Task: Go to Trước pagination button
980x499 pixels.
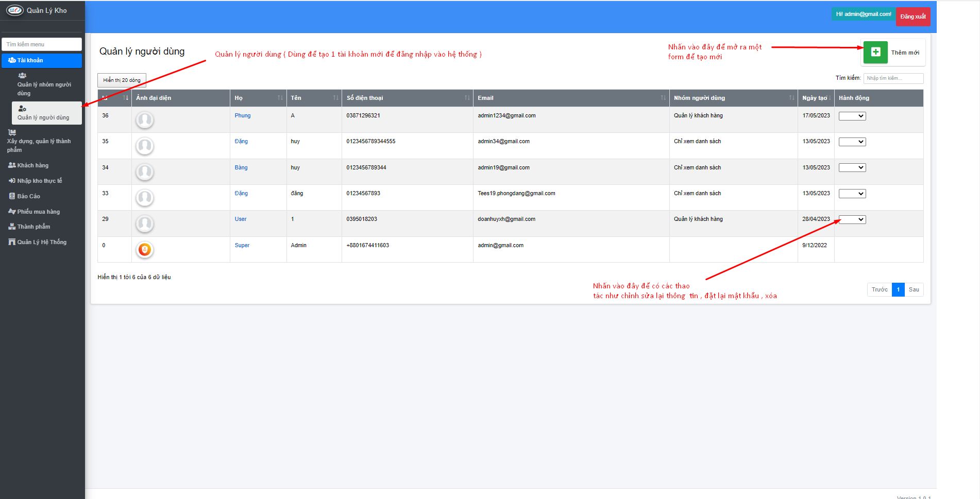Action: (x=880, y=289)
